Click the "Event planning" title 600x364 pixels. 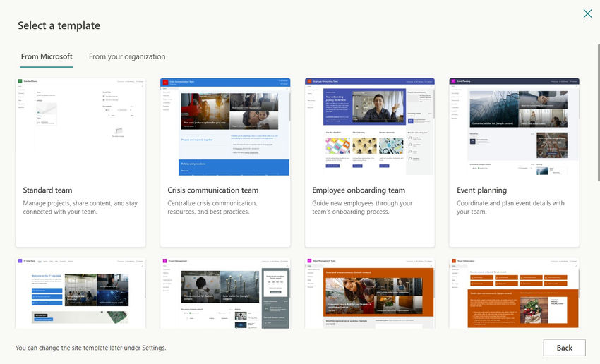[481, 190]
